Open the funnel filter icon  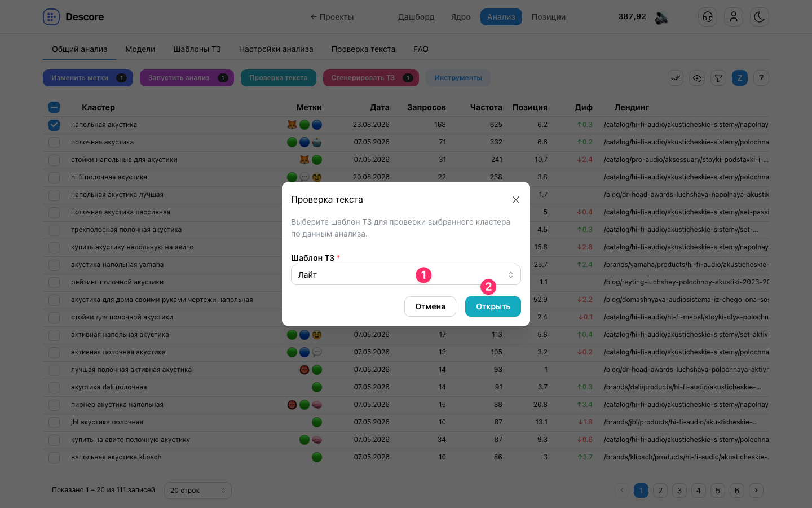718,78
